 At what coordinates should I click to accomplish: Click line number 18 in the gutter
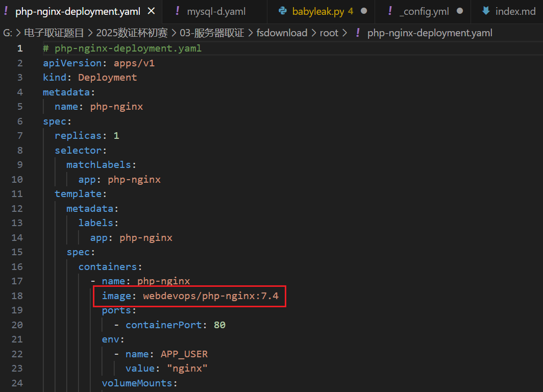[17, 296]
